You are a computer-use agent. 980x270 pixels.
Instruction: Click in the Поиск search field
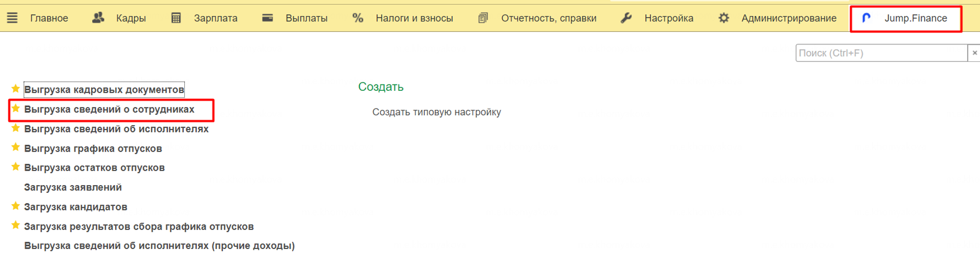(x=881, y=53)
